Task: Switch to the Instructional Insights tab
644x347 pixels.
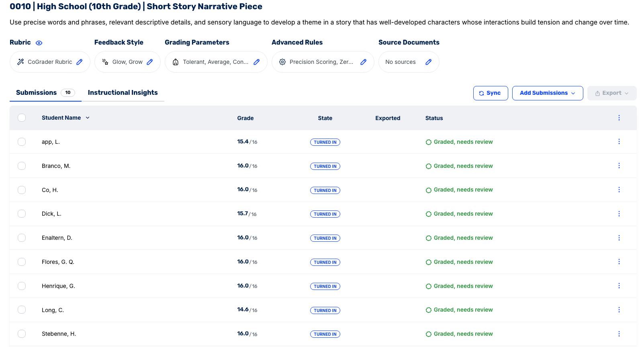Action: click(x=123, y=93)
